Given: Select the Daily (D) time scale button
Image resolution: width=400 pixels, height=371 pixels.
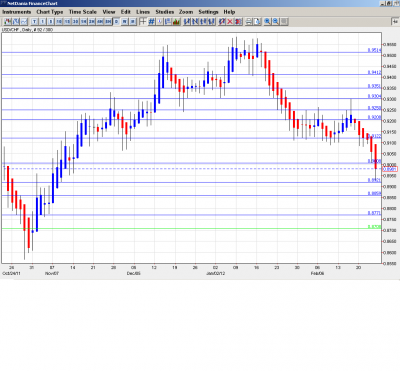Looking at the screenshot, I should pyautogui.click(x=116, y=22).
